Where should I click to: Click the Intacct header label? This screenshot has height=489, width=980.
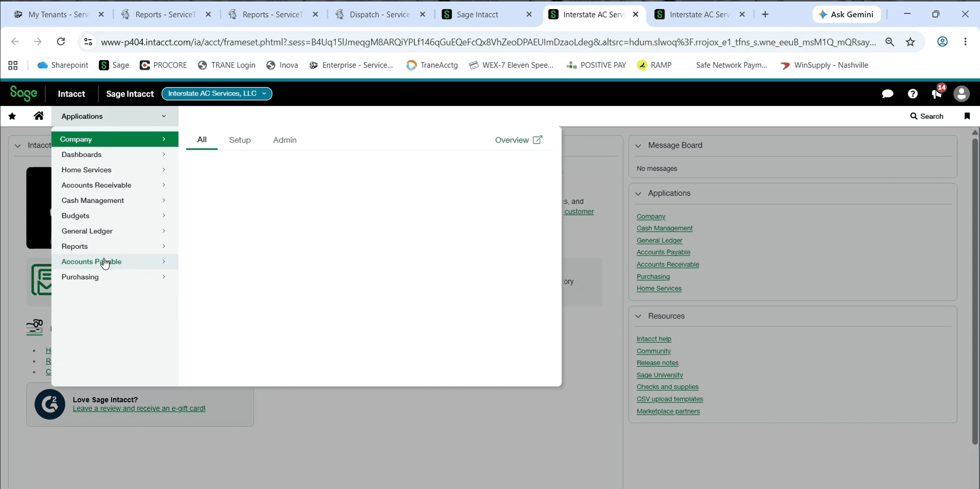pos(71,94)
